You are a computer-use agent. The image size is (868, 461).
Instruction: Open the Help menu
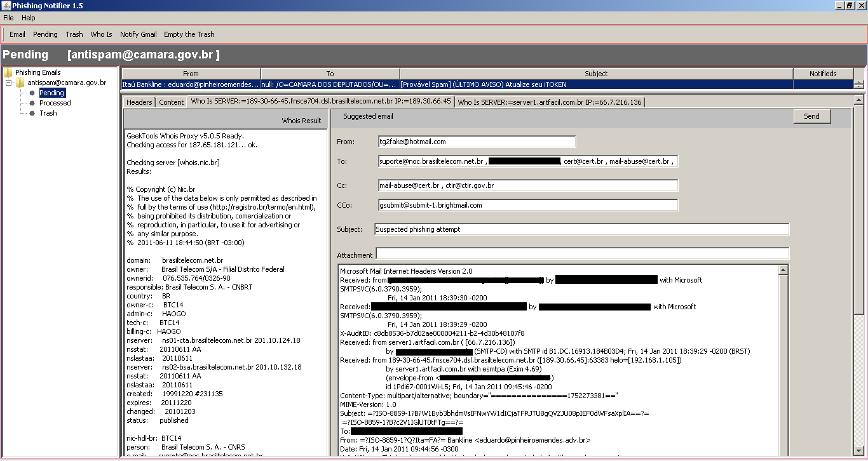point(29,18)
